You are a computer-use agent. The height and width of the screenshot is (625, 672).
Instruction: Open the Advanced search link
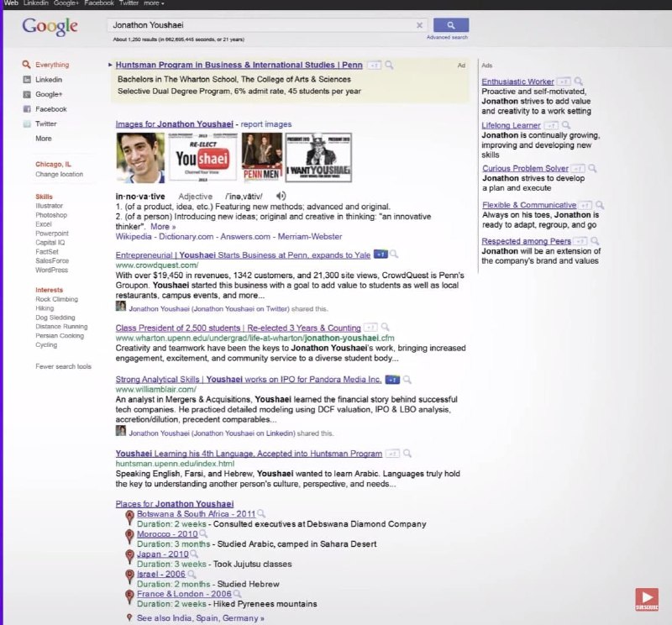[x=447, y=37]
